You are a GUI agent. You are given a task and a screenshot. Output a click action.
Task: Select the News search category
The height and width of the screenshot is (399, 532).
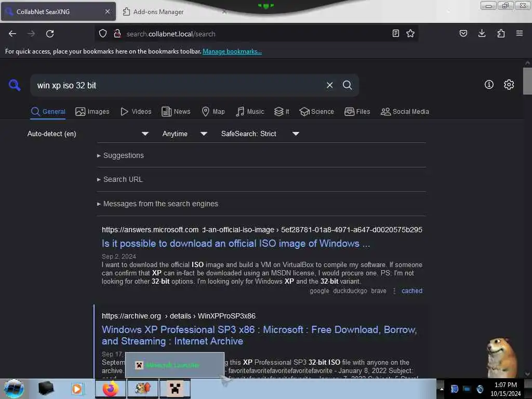point(176,112)
